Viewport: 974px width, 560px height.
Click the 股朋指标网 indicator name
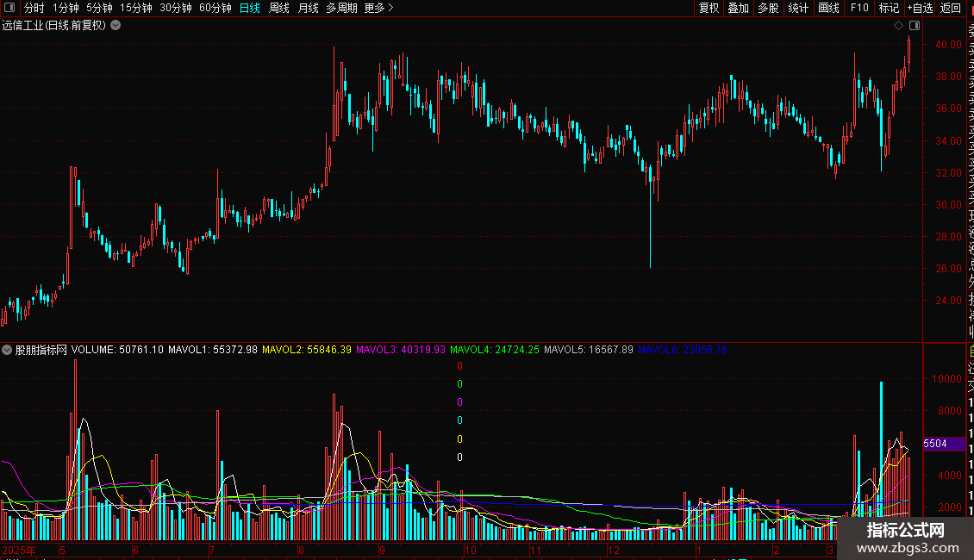[x=41, y=350]
